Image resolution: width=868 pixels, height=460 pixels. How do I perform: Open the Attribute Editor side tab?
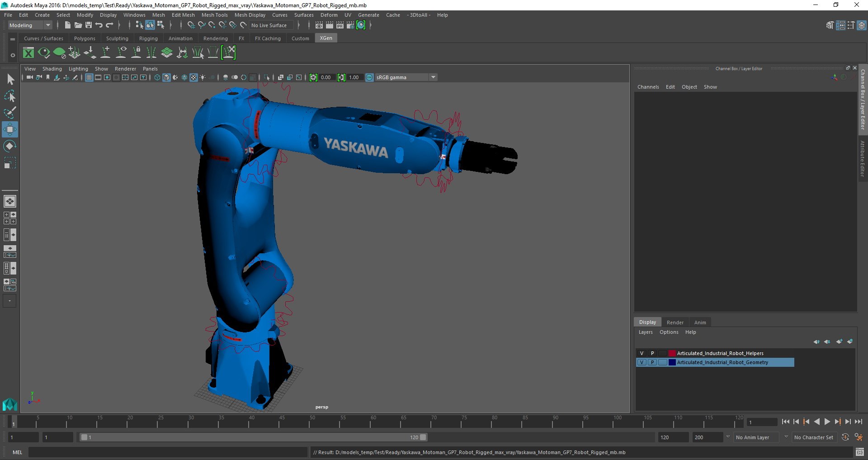point(863,158)
